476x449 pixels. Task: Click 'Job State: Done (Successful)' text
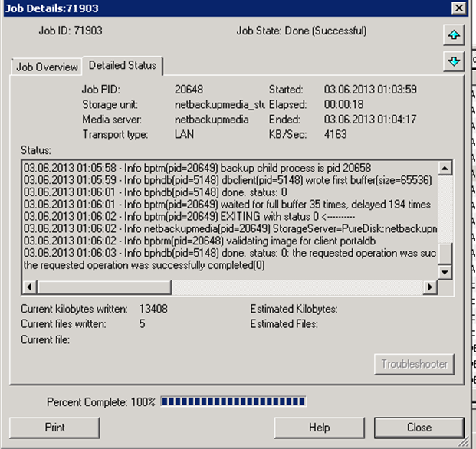pyautogui.click(x=301, y=31)
